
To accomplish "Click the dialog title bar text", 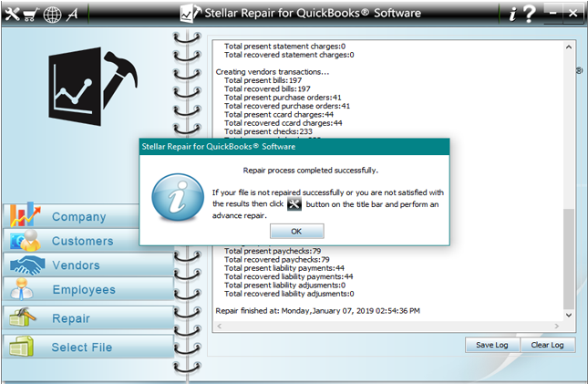I will (218, 147).
